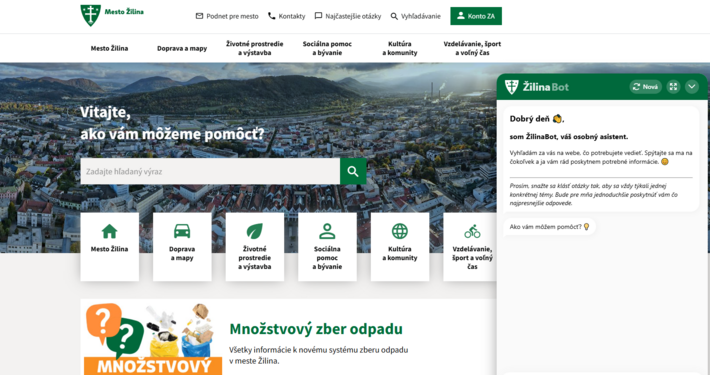Open Doprava a mapy navigation menu
Screen dimensions: 710x375
[182, 48]
